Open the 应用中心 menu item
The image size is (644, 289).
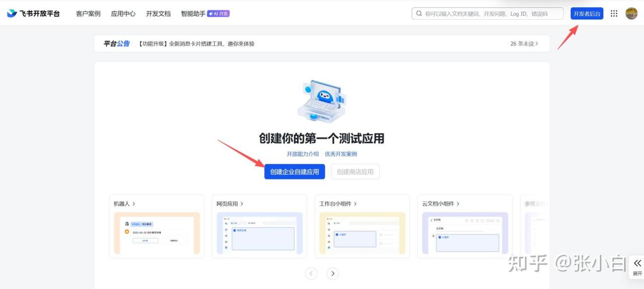point(123,14)
